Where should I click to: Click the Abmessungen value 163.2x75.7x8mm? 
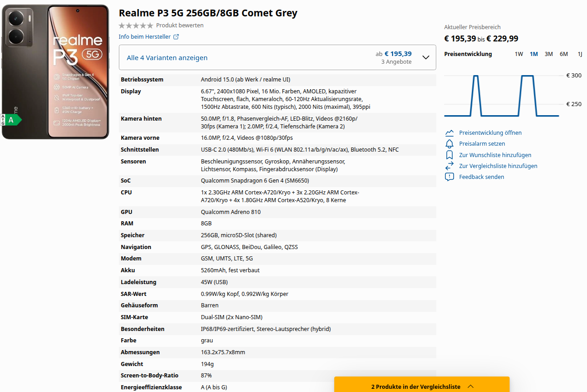click(223, 352)
